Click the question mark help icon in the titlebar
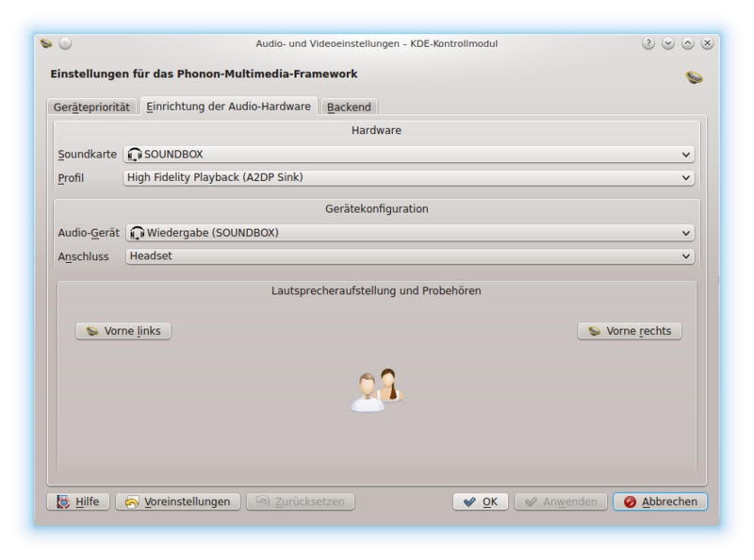This screenshot has width=754, height=560. click(647, 41)
